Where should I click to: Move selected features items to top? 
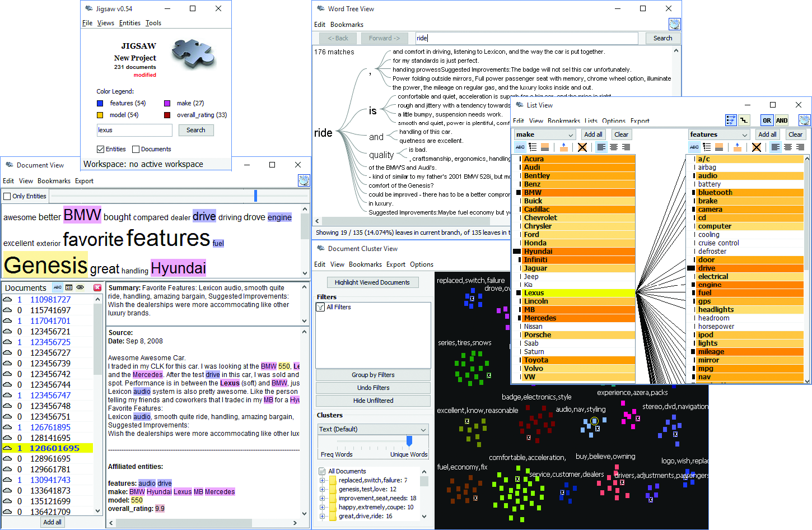click(x=738, y=147)
